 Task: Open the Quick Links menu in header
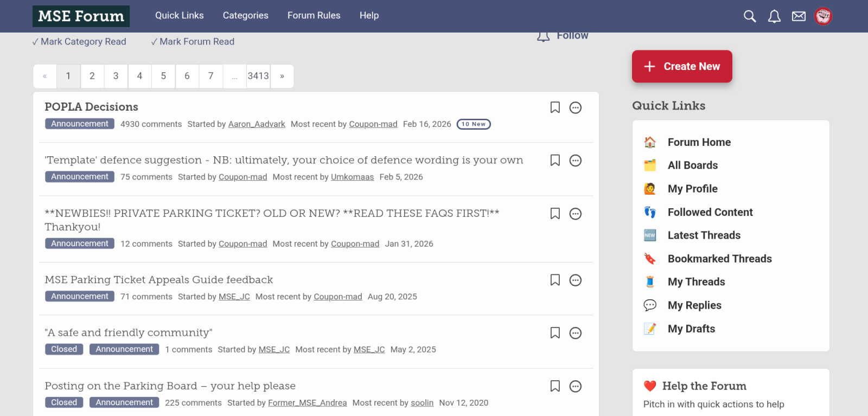(x=179, y=15)
